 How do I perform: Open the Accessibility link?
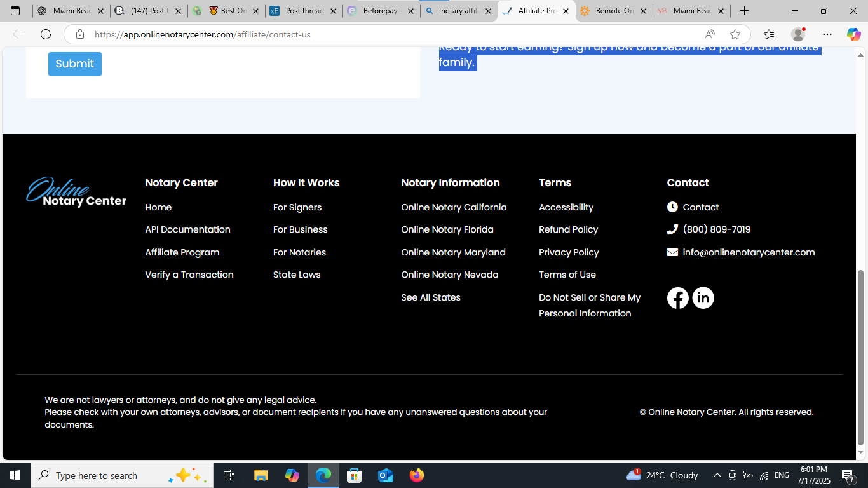pos(566,207)
